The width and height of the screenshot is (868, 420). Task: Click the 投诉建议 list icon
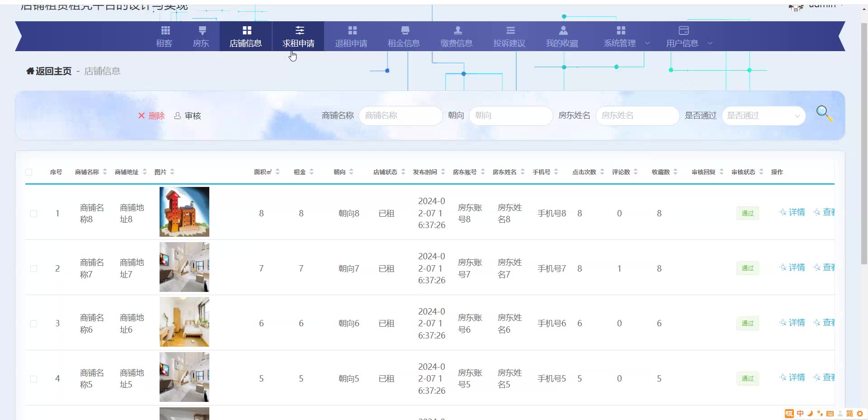(510, 30)
